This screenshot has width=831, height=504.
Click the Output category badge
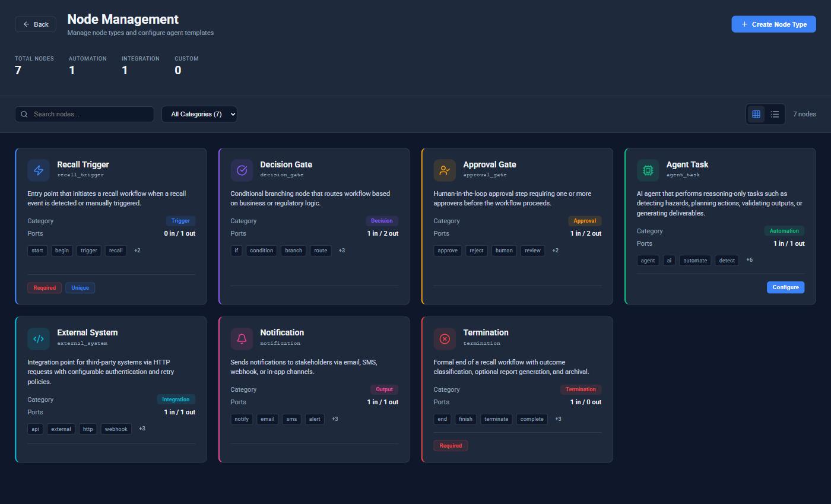384,389
